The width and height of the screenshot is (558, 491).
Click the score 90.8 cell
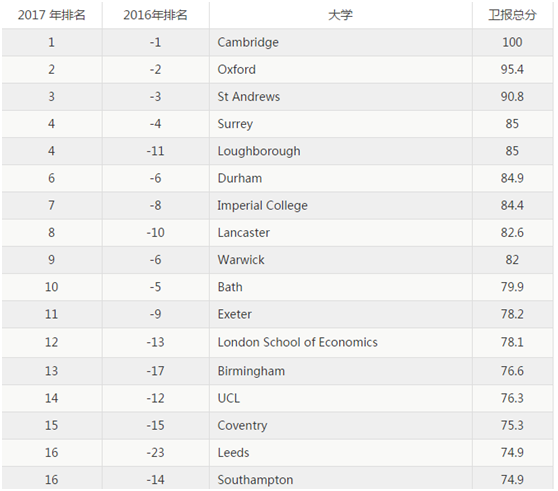coord(512,96)
